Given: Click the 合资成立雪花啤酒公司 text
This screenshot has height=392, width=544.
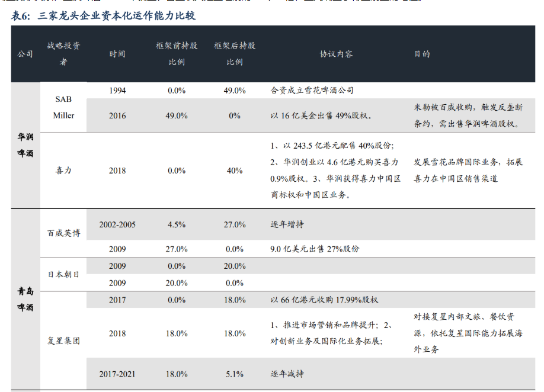Looking at the screenshot, I should [312, 91].
